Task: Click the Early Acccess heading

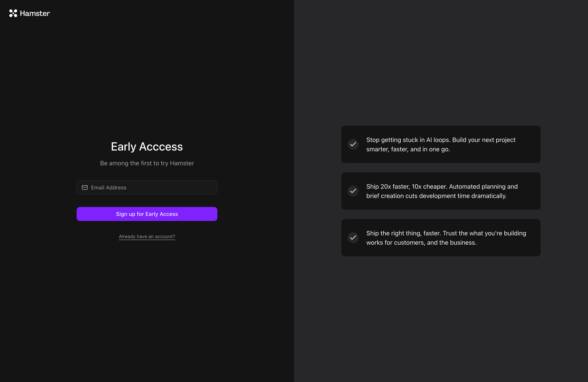Action: (147, 146)
